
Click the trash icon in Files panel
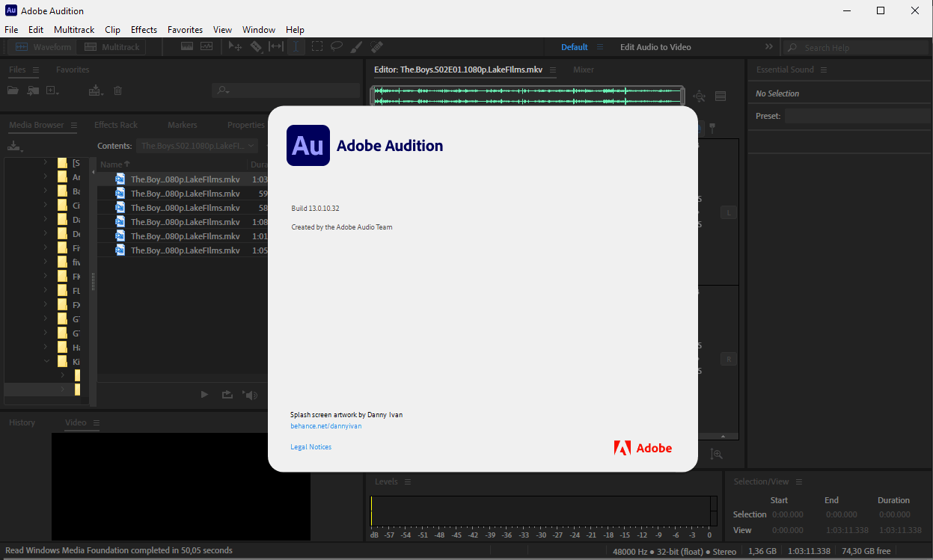click(117, 90)
